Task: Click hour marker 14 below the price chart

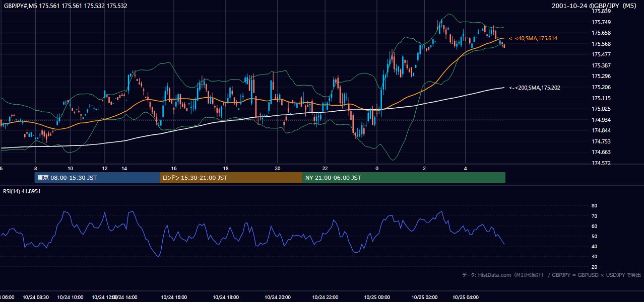Action: point(124,169)
